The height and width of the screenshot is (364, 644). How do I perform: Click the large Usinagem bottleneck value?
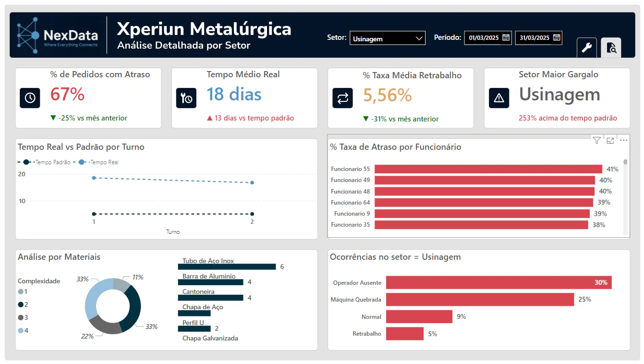[x=559, y=95]
